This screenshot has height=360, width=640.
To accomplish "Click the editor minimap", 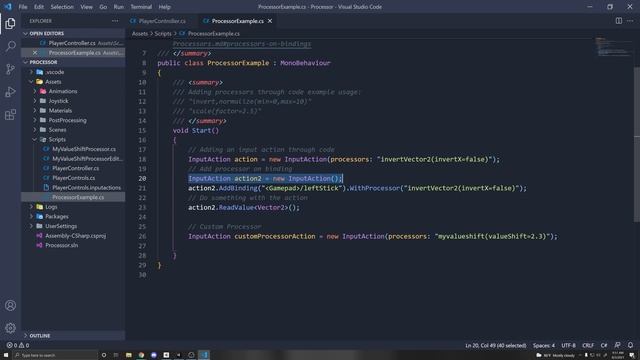I will tap(612, 47).
